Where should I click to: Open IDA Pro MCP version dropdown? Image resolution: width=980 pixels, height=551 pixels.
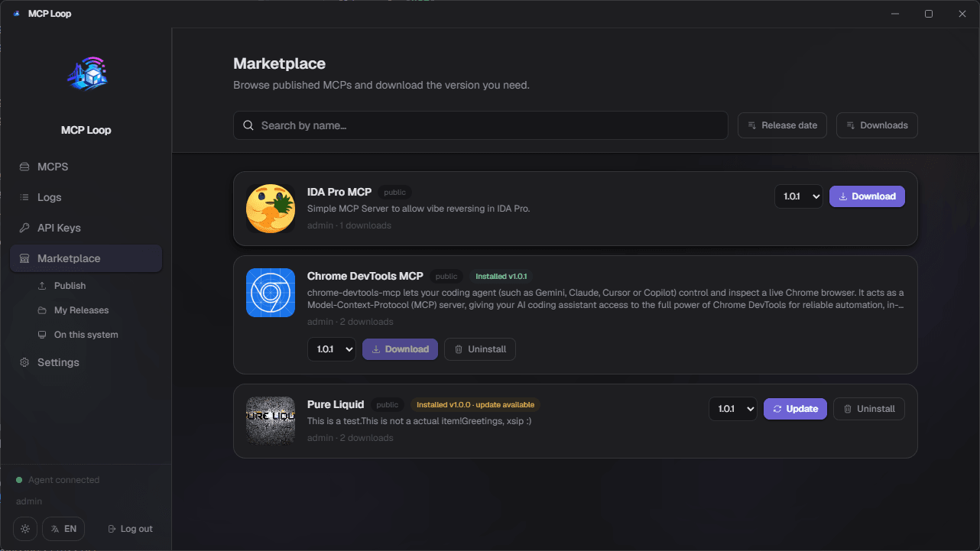click(x=798, y=196)
